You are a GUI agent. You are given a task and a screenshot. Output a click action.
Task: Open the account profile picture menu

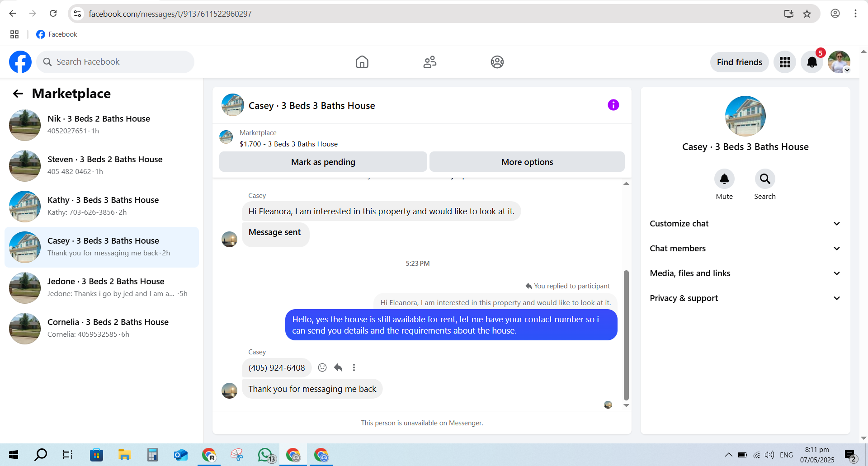click(x=839, y=62)
